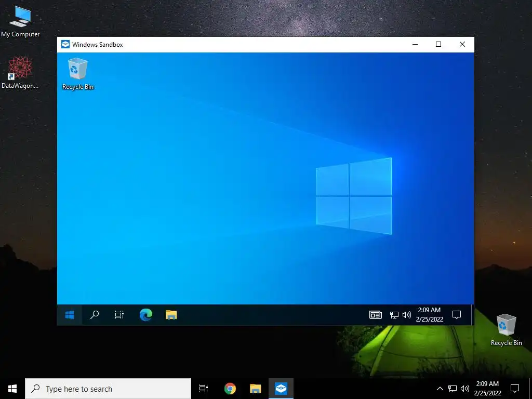Click the host volume speaker icon

[x=465, y=389]
